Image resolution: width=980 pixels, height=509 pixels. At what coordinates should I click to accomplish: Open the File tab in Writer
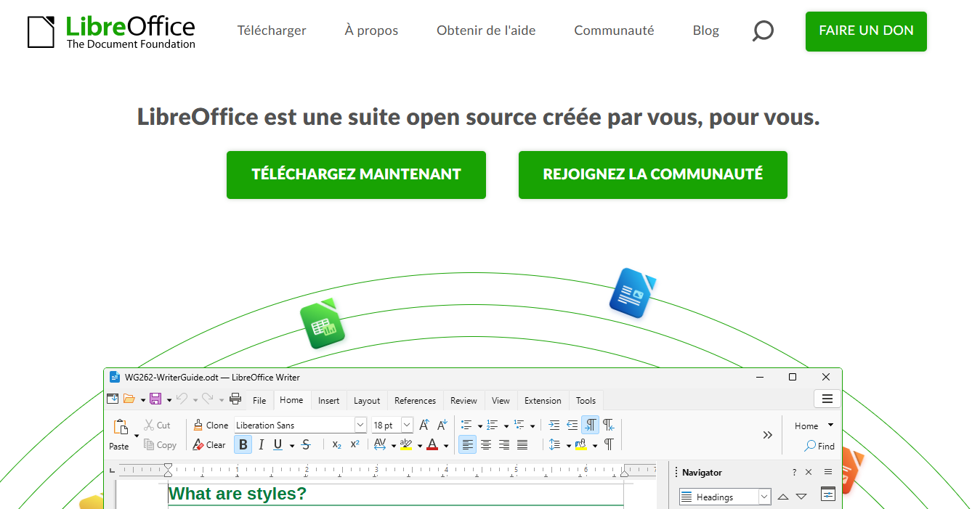pos(259,400)
